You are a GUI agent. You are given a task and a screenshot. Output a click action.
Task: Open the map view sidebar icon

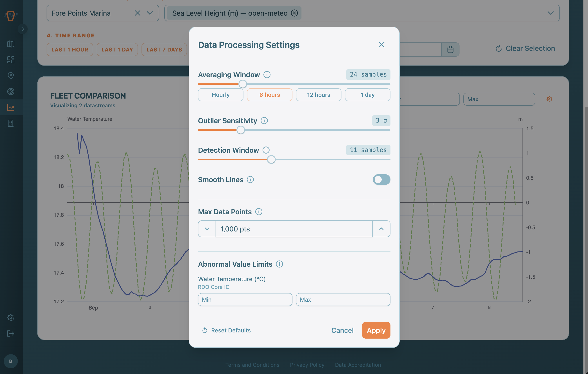[x=11, y=44]
